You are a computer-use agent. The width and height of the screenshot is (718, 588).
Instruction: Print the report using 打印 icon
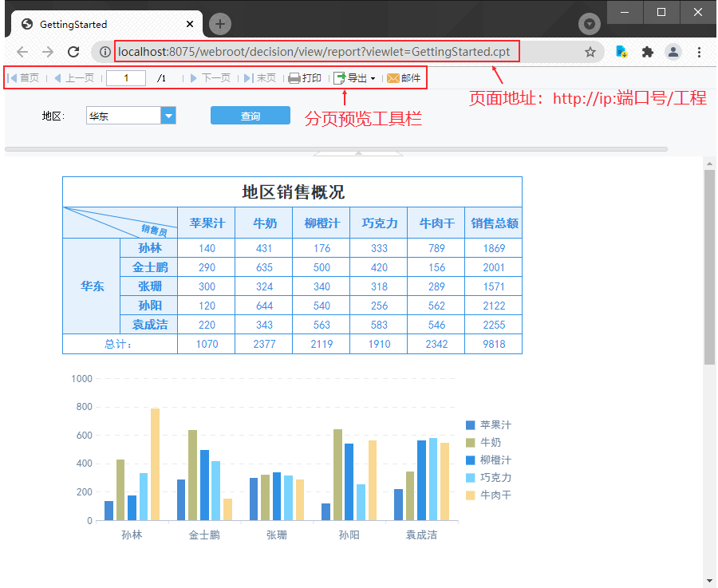coord(305,78)
